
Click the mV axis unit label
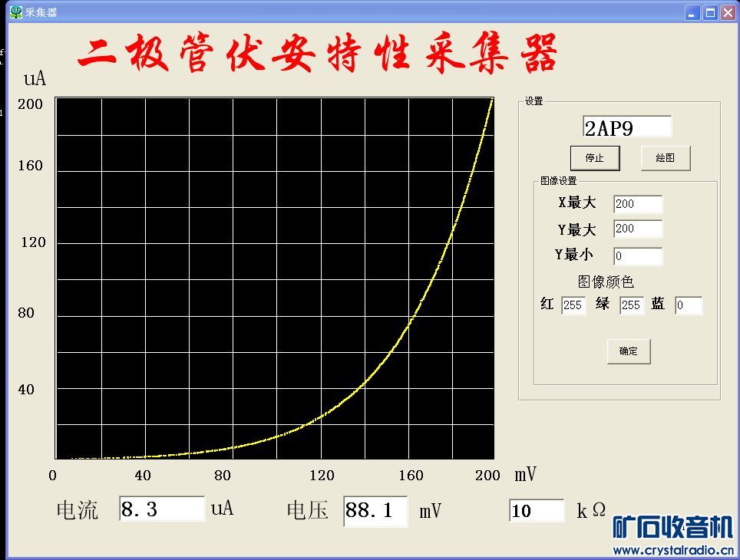pos(525,474)
